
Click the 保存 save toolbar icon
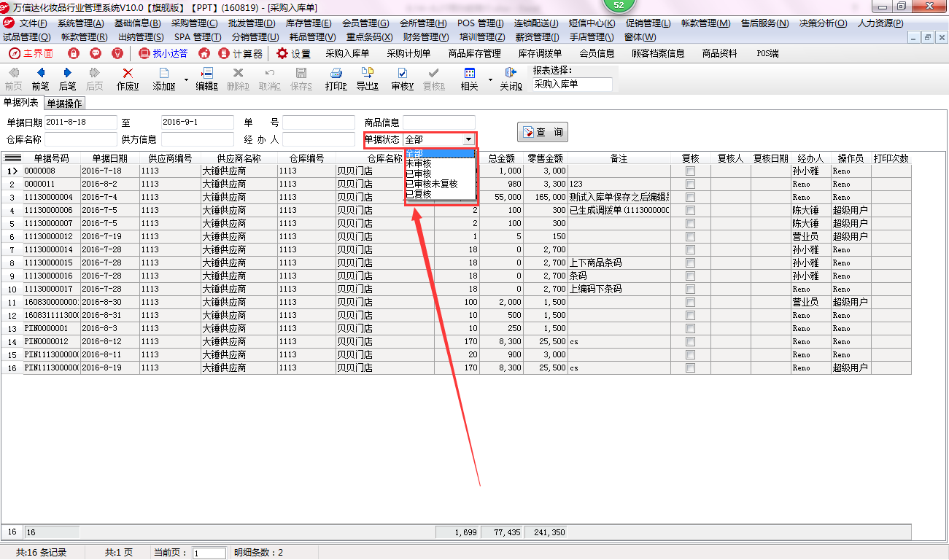tap(301, 79)
